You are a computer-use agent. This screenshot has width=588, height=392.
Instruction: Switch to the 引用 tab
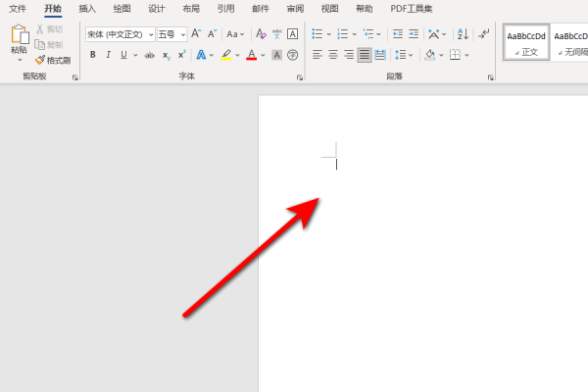225,9
